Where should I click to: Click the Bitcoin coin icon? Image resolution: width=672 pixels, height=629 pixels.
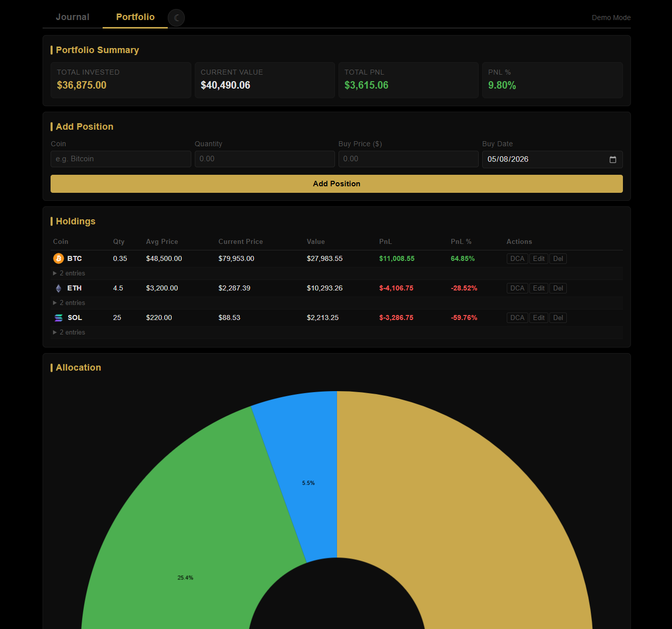point(59,258)
